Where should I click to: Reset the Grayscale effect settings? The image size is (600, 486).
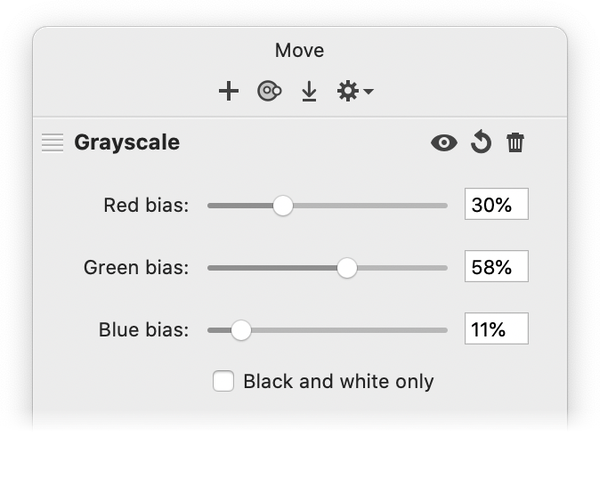click(x=481, y=143)
